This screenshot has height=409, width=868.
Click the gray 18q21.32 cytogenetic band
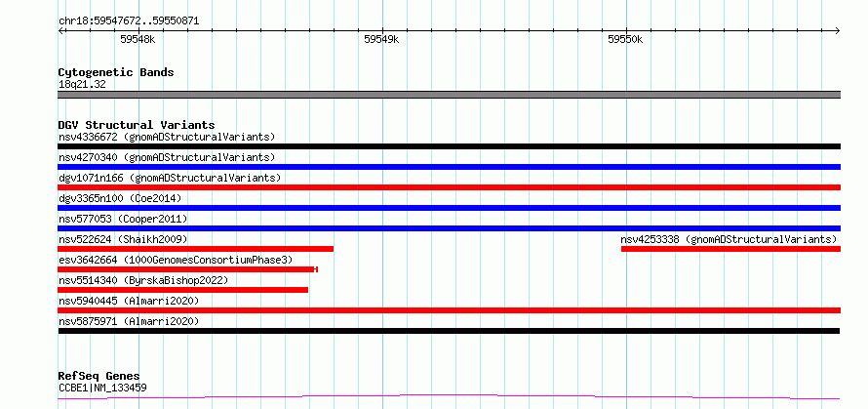pyautogui.click(x=449, y=95)
